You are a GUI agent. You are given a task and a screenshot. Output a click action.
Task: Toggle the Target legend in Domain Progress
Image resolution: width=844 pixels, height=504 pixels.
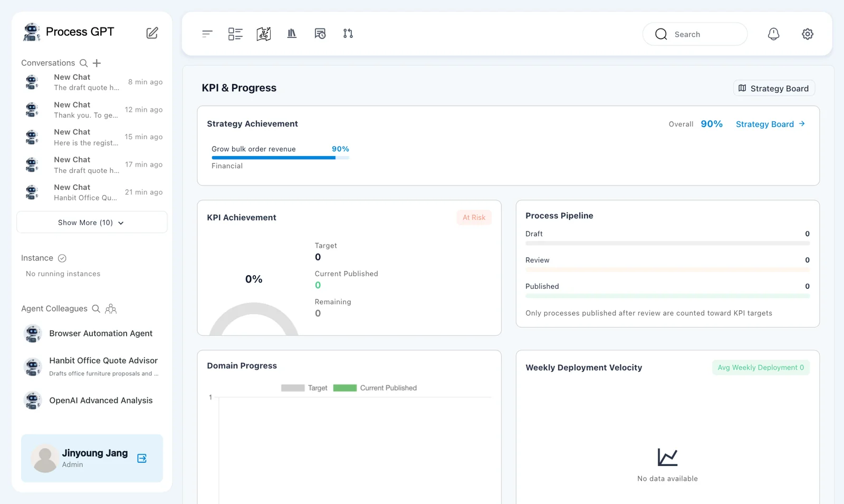click(x=304, y=388)
